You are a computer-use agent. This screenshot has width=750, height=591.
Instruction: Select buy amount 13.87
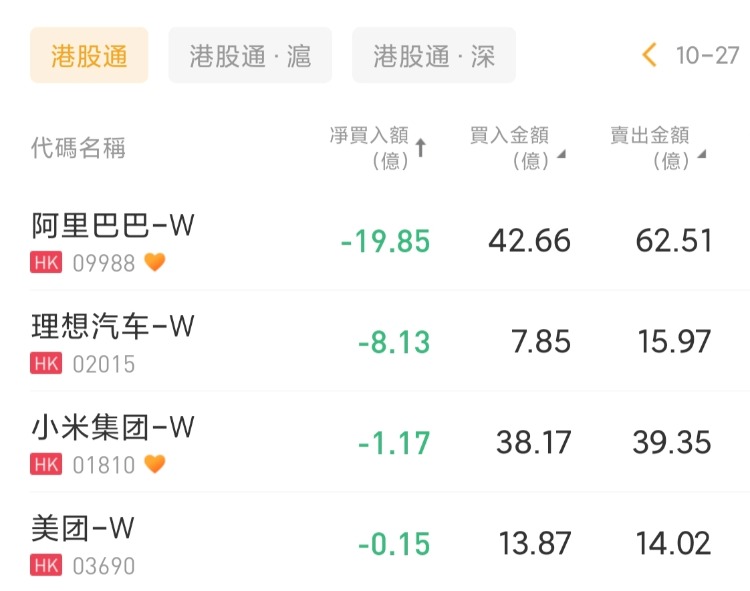pyautogui.click(x=535, y=544)
